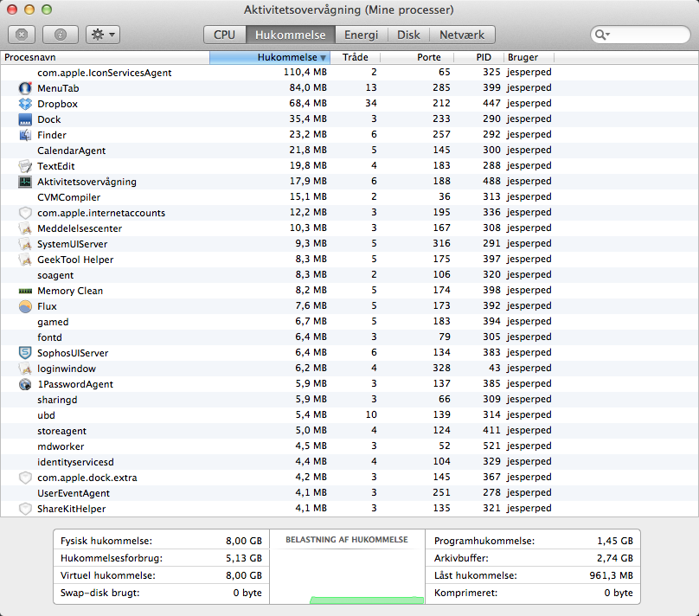
Task: Click PID value 488
Action: (491, 181)
